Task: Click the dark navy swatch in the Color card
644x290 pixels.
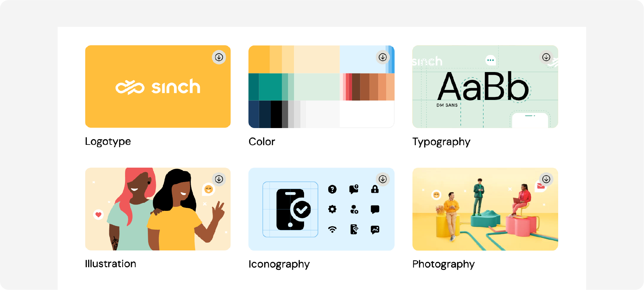Action: tap(255, 114)
